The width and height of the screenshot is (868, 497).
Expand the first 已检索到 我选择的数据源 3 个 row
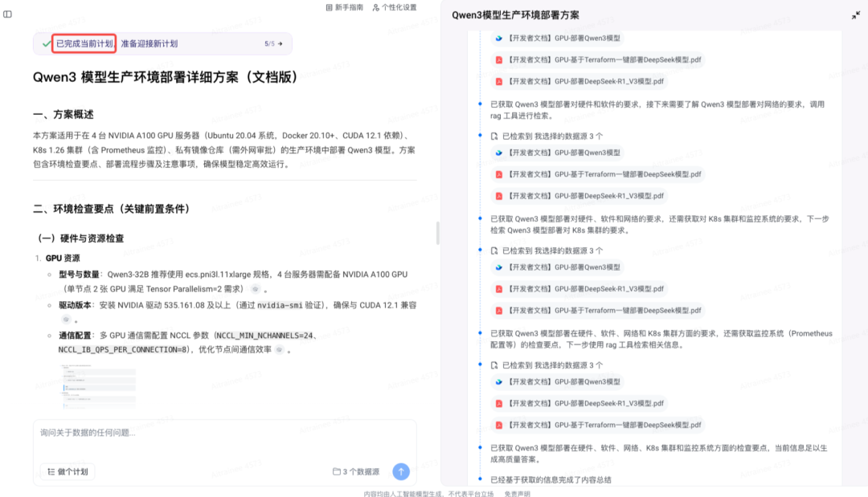coord(547,136)
